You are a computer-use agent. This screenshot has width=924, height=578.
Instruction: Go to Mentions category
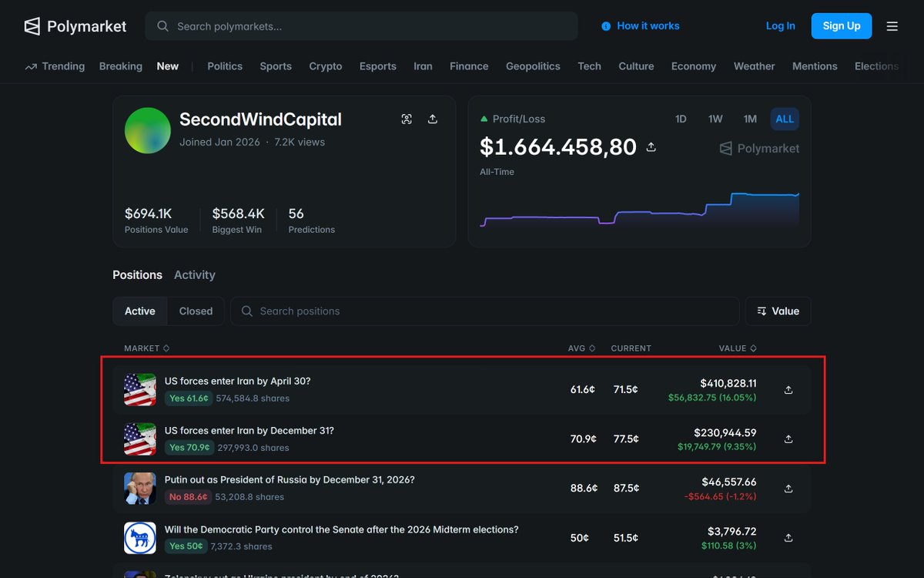coord(815,66)
